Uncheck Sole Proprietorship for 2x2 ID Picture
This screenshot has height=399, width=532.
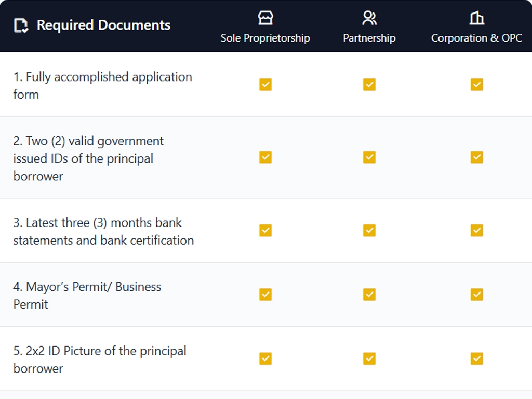(265, 358)
